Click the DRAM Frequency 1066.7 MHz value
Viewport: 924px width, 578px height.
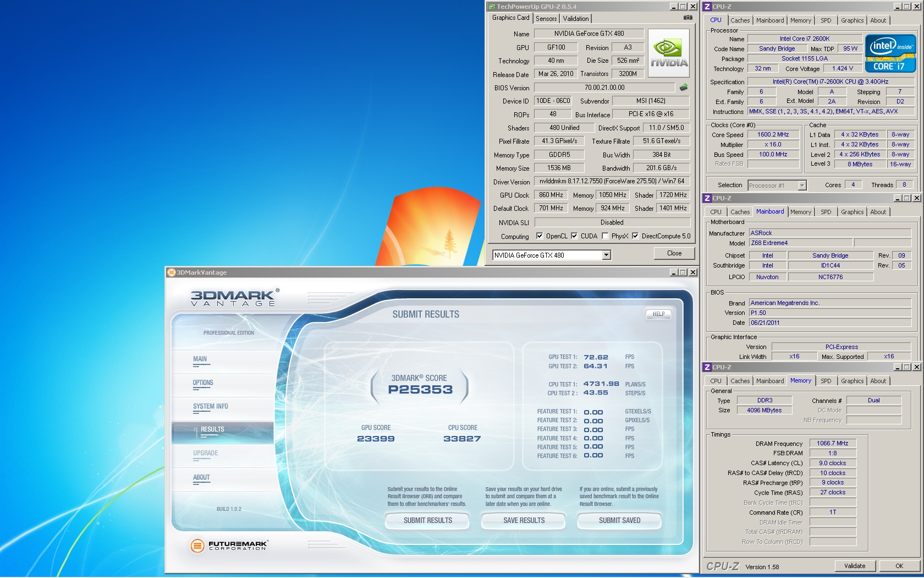tap(832, 443)
